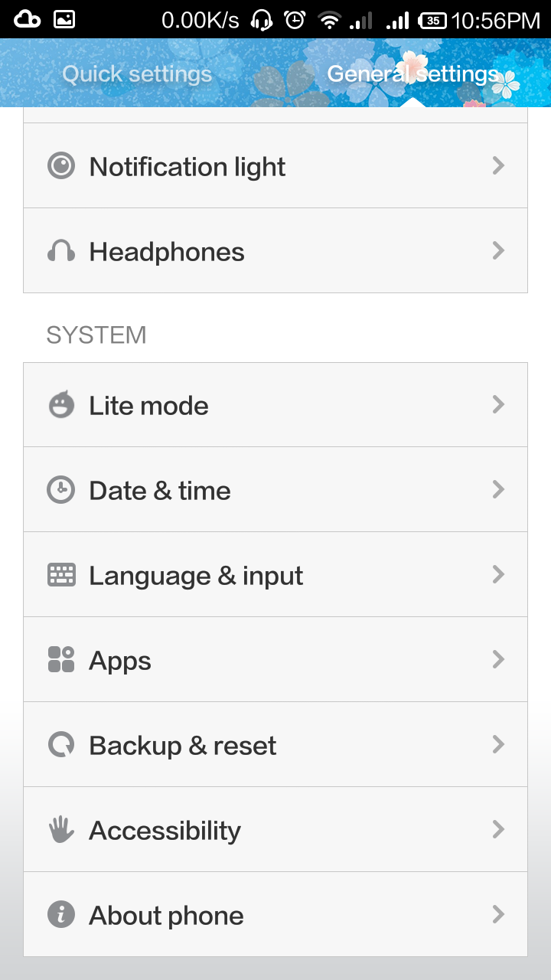This screenshot has width=551, height=980.
Task: Tap the Apps grid icon
Action: click(x=61, y=660)
